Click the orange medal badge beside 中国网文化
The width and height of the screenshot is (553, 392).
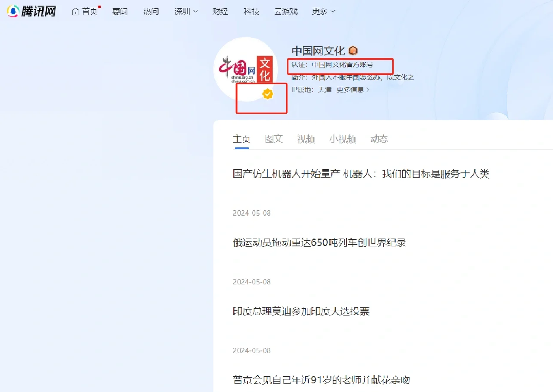pos(353,51)
